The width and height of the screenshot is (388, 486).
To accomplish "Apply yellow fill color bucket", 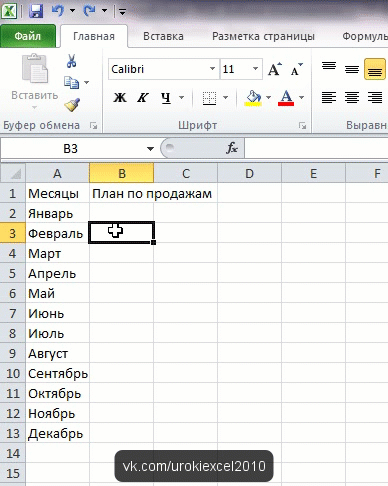I will pyautogui.click(x=253, y=98).
